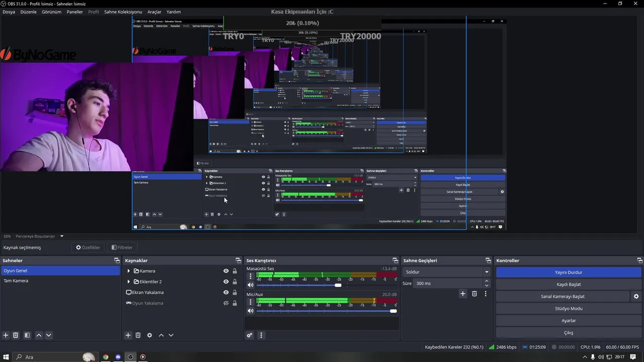Image resolution: width=644 pixels, height=362 pixels.
Task: Undock the Ses Karıştırıcı panel
Action: click(x=395, y=260)
